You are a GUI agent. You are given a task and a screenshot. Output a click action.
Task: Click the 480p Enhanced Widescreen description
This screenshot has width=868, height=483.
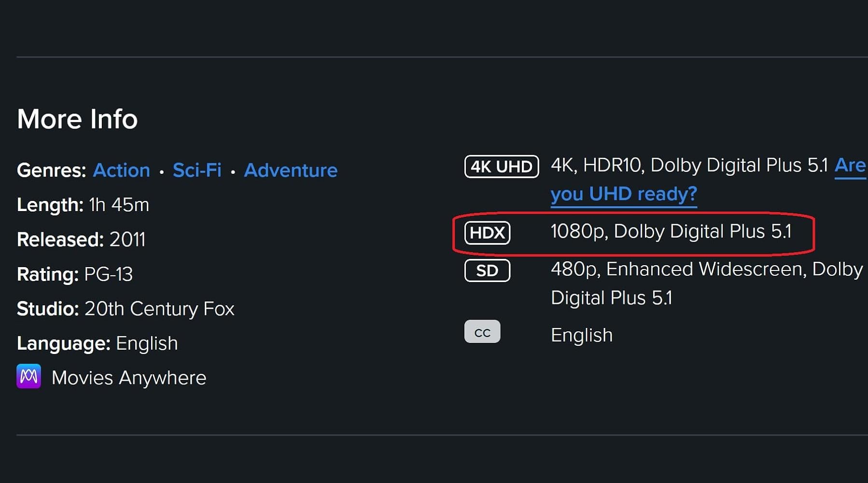pos(706,270)
